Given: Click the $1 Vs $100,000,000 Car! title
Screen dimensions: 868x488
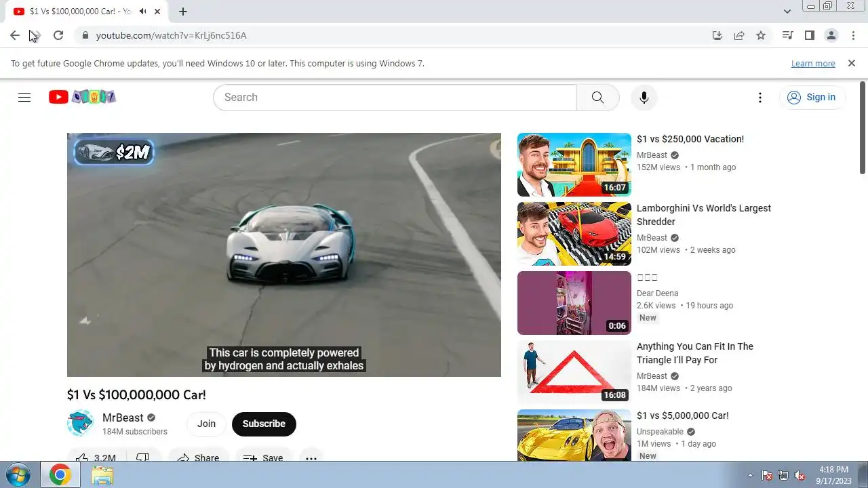Looking at the screenshot, I should 136,394.
